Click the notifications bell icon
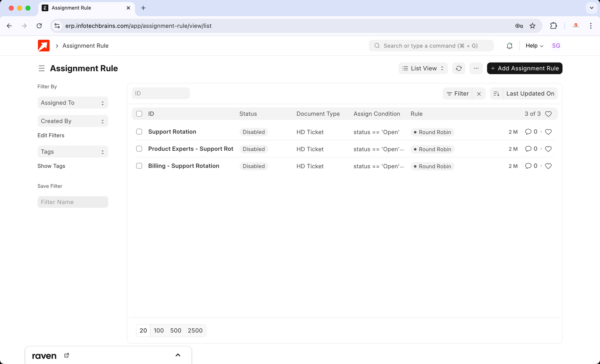 [509, 46]
